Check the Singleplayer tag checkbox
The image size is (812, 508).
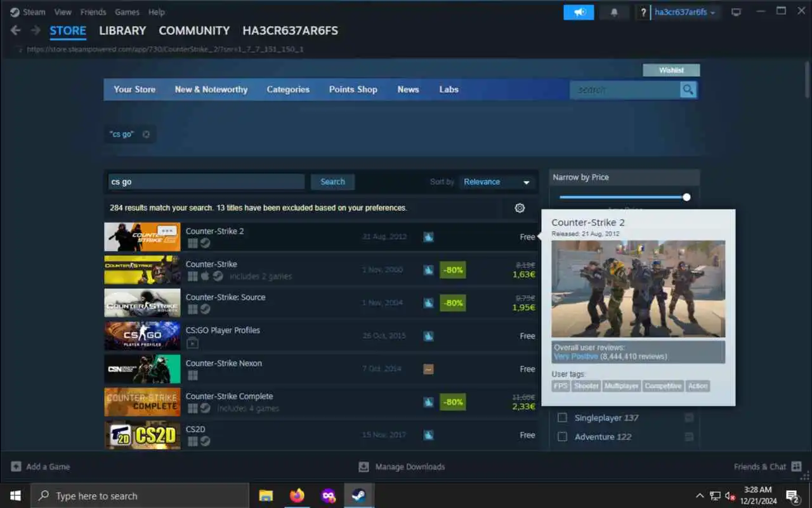[x=562, y=418]
